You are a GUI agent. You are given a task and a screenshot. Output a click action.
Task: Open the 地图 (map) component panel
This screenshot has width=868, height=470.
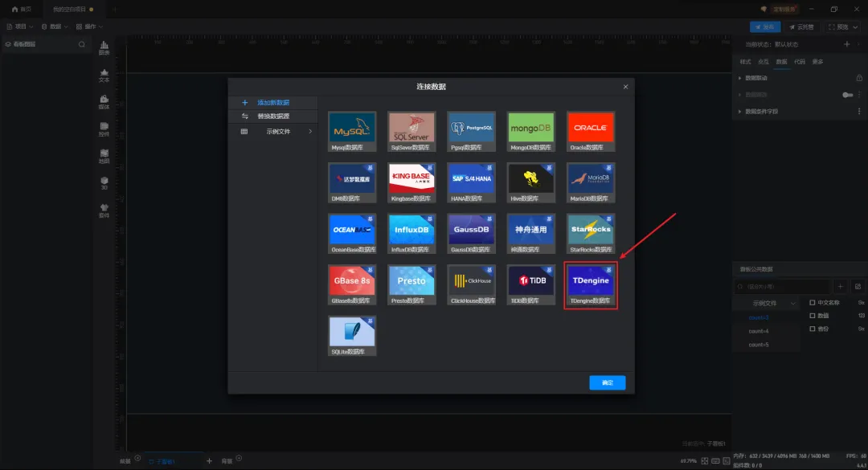104,157
